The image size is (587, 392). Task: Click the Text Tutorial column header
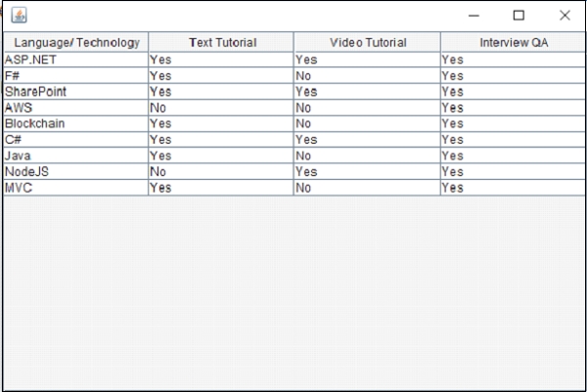click(221, 43)
